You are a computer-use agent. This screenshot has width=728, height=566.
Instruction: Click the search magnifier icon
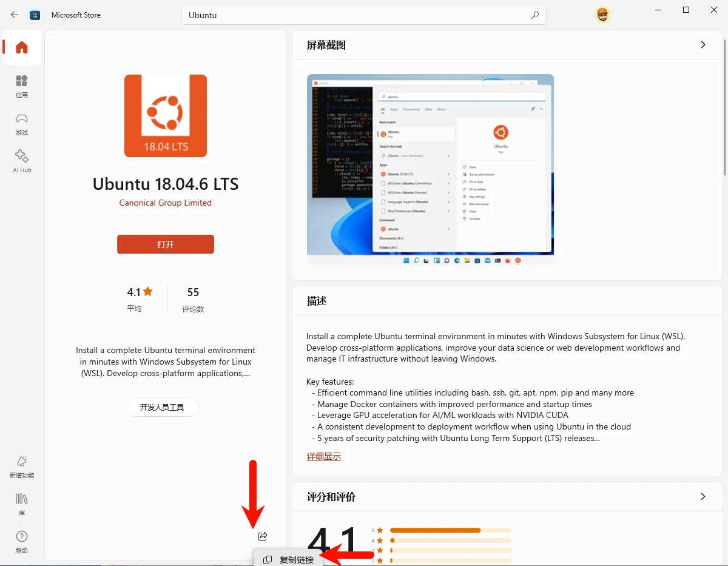[534, 15]
